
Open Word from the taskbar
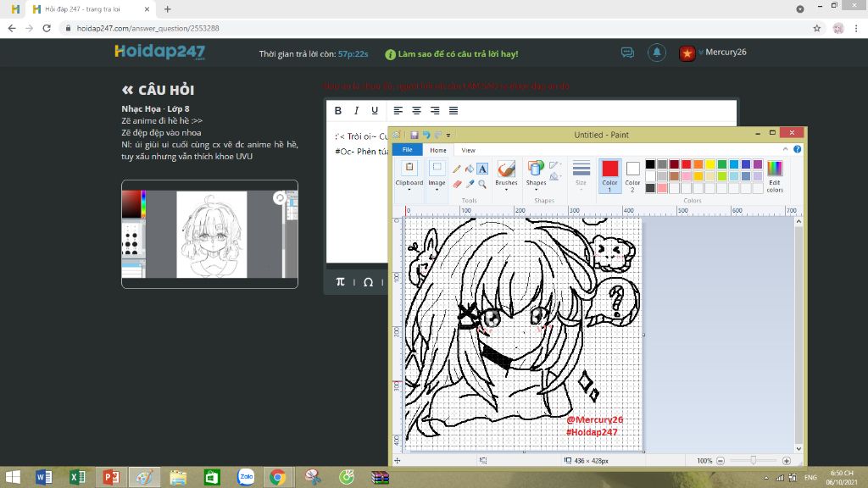[x=44, y=477]
